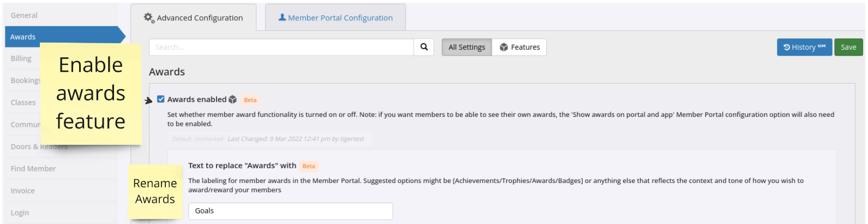This screenshot has height=224, width=868.
Task: Switch to All Settings view
Action: [x=466, y=48]
